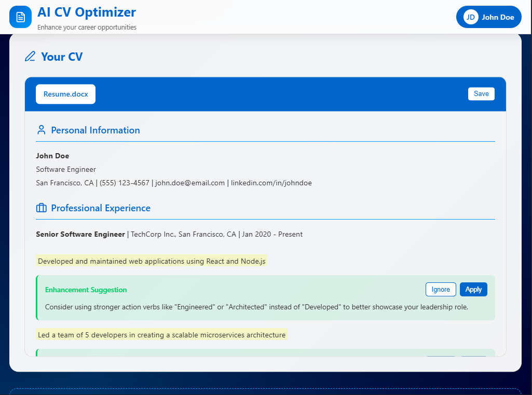This screenshot has height=395, width=532.
Task: Click the pencil icon beside Your CV
Action: pos(30,57)
